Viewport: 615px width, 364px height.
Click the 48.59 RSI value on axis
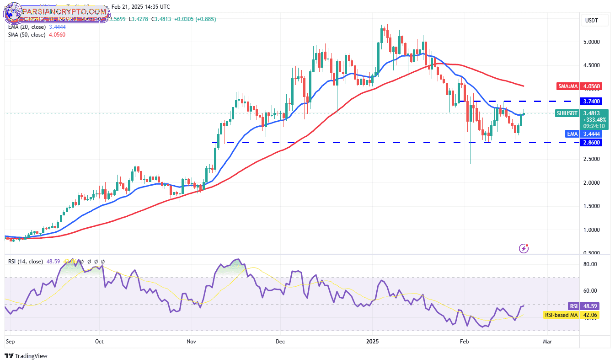click(591, 306)
